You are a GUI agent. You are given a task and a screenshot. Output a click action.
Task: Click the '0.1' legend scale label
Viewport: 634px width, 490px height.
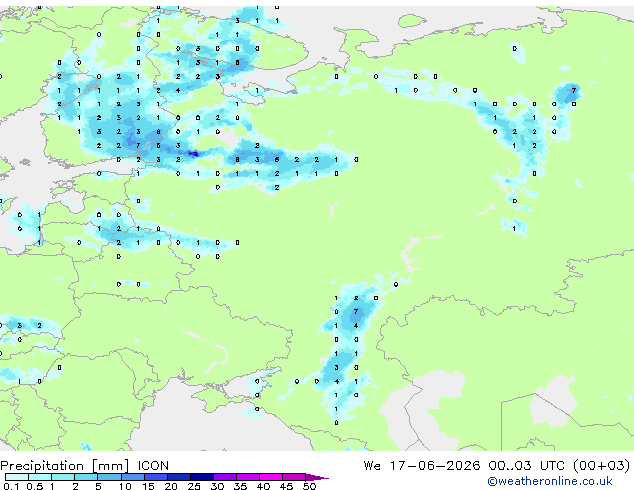point(11,486)
